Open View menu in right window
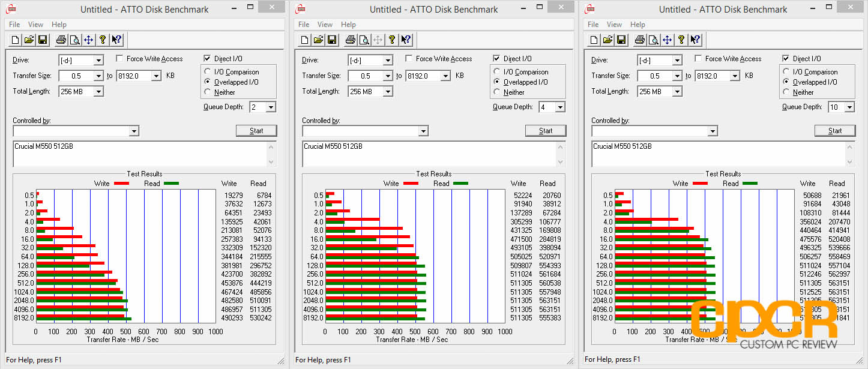The height and width of the screenshot is (369, 868). [x=615, y=25]
